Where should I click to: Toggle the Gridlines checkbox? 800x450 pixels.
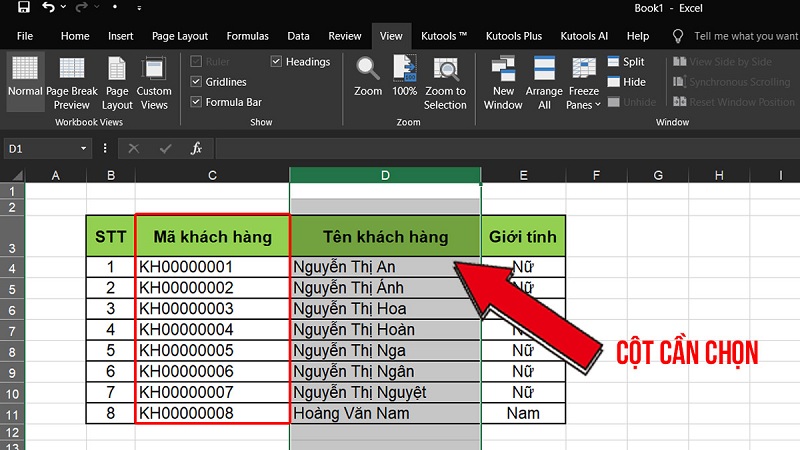point(196,82)
